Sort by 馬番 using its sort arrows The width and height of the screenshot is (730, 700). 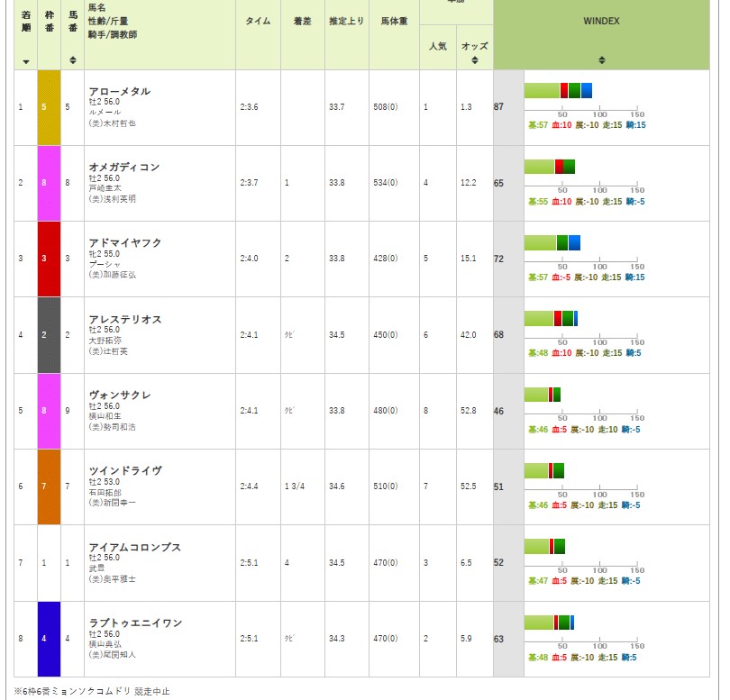(x=72, y=61)
